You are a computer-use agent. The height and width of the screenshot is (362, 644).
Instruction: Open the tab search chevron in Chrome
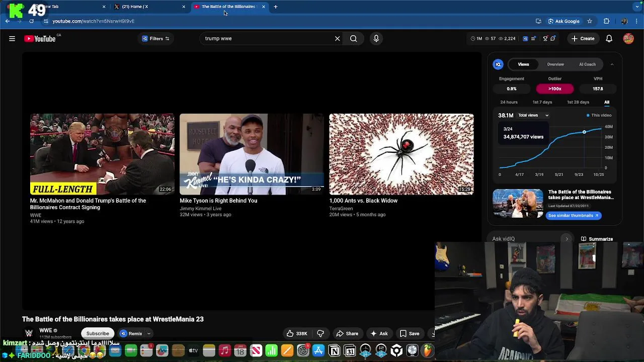tap(637, 7)
